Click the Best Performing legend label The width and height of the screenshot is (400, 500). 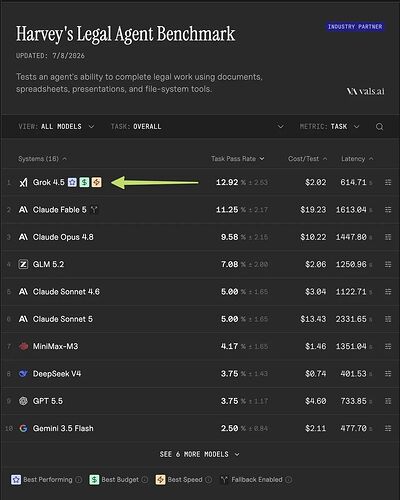click(48, 480)
